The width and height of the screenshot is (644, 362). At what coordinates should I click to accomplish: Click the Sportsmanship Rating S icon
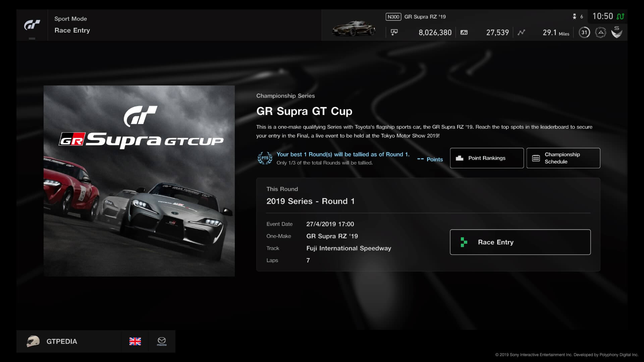click(x=616, y=32)
